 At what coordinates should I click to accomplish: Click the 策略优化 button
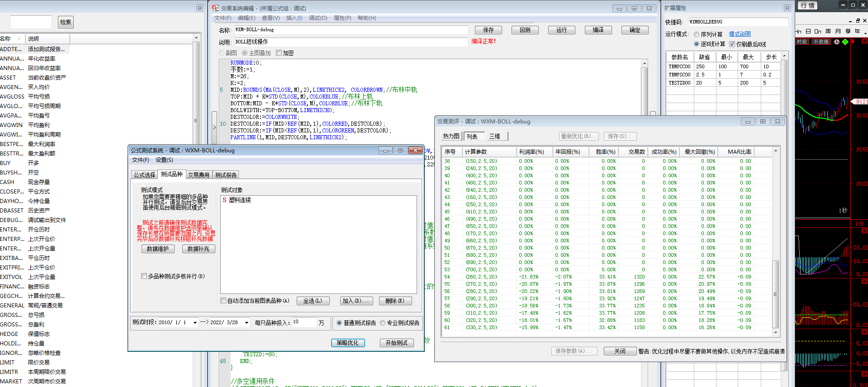[347, 343]
